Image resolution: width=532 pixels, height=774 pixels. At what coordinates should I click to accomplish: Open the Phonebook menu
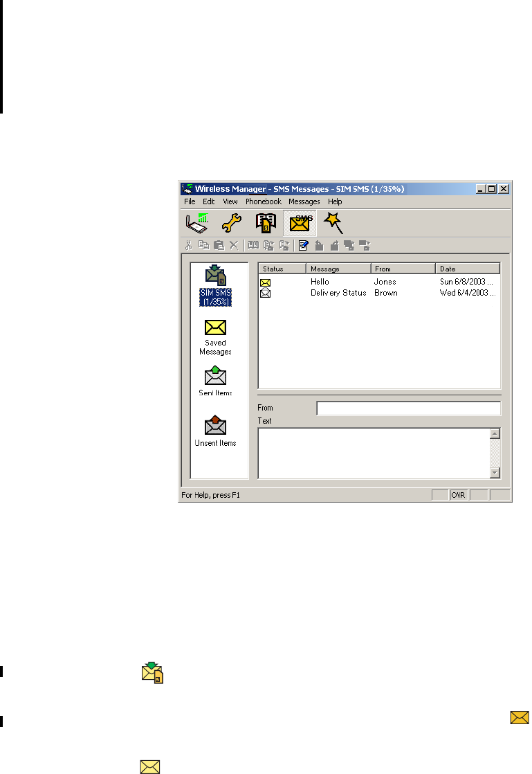pyautogui.click(x=264, y=201)
